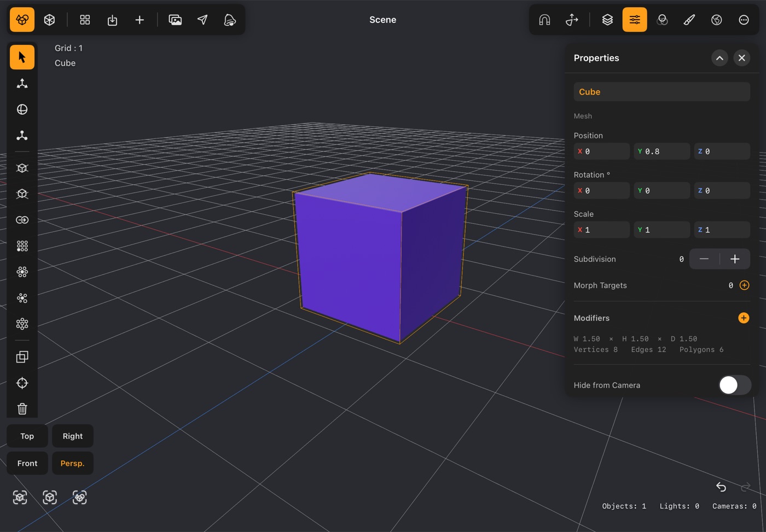Toggle Hide from Camera switch
This screenshot has width=766, height=532.
point(735,385)
